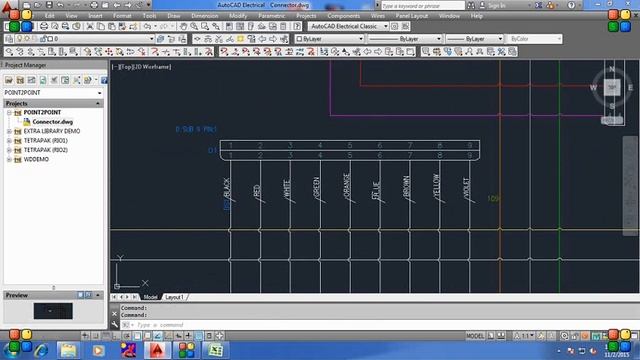Collapse the POINT2POINT project tree node

tap(9, 113)
